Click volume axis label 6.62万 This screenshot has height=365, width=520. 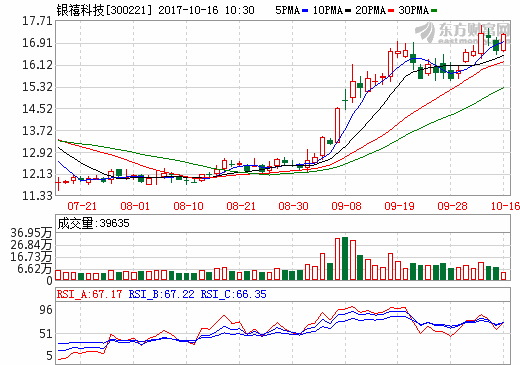(35, 269)
